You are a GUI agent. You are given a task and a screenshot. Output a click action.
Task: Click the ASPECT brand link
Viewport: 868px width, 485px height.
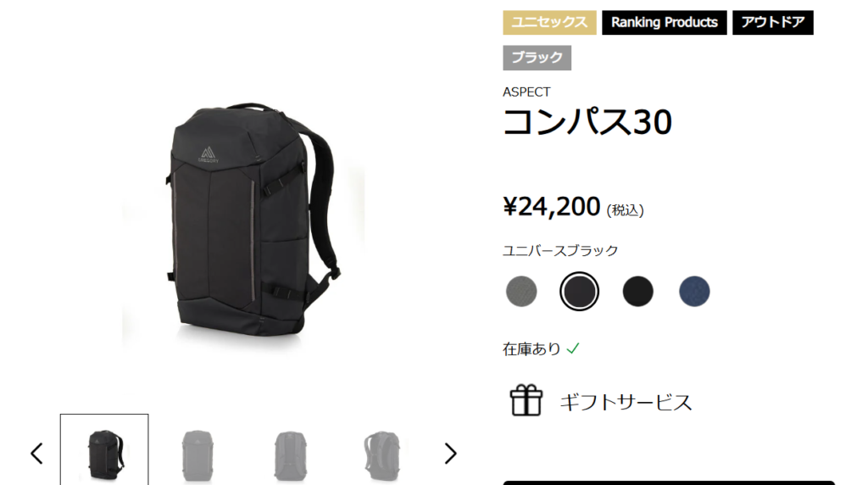point(526,92)
